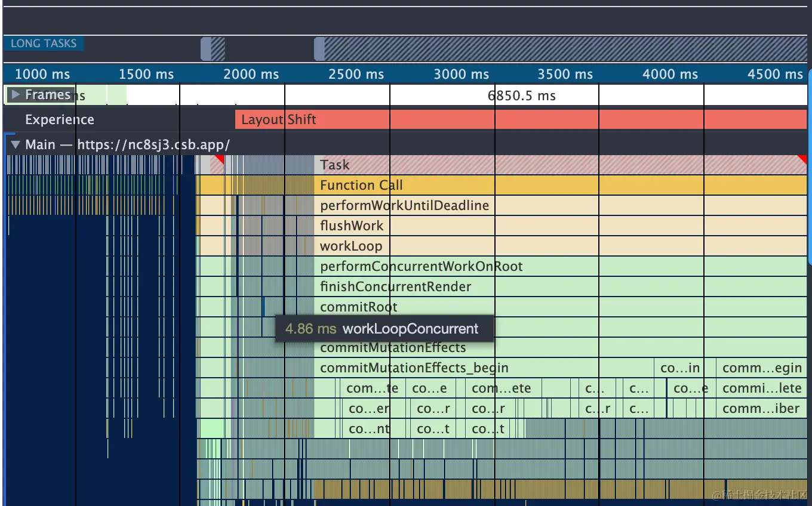Select the performWorkUntilDeadline flame bar
The height and width of the screenshot is (506, 812).
561,205
